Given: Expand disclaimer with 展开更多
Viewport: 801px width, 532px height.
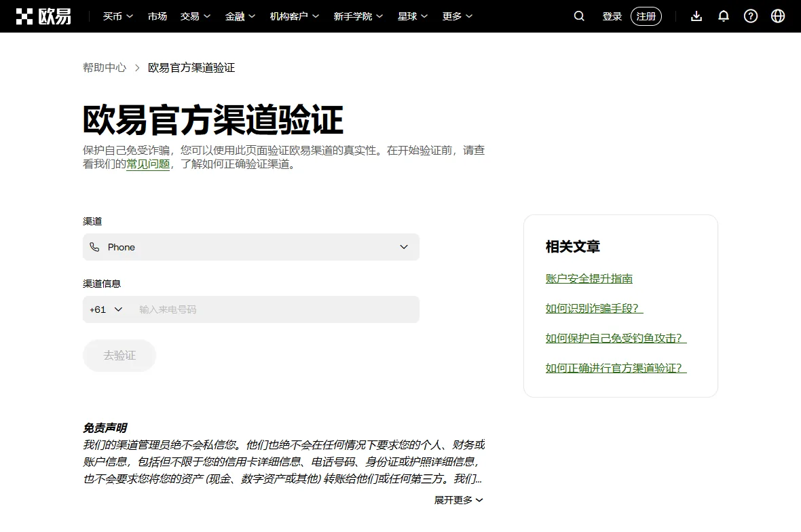Looking at the screenshot, I should [458, 500].
